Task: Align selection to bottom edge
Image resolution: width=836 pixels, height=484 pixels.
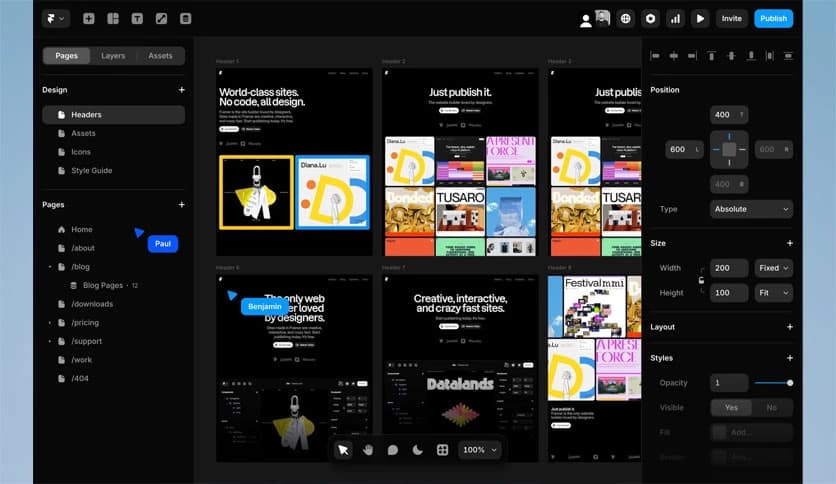Action: click(751, 55)
